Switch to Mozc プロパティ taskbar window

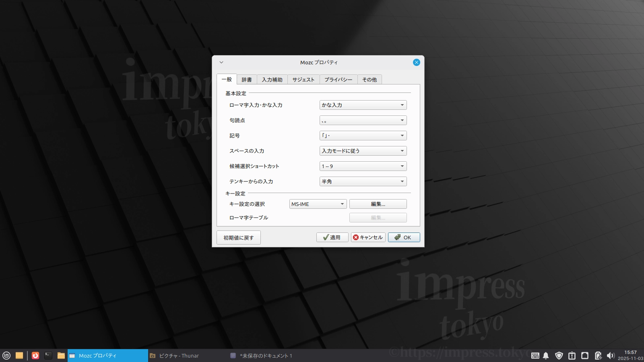pos(108,356)
